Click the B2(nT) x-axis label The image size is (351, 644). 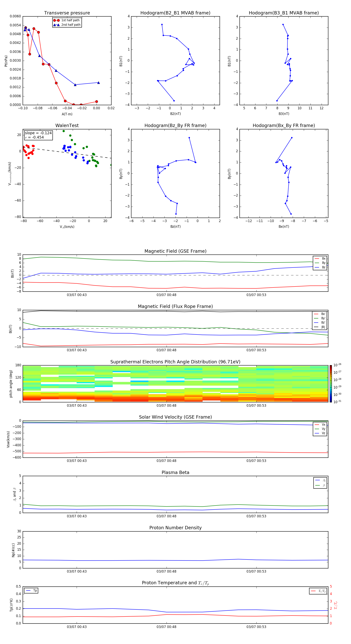point(175,114)
